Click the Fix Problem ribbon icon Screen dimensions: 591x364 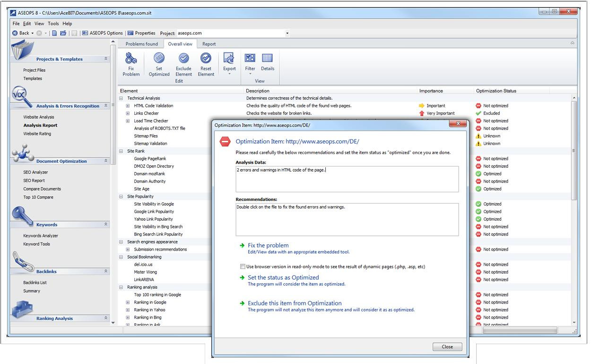click(131, 59)
